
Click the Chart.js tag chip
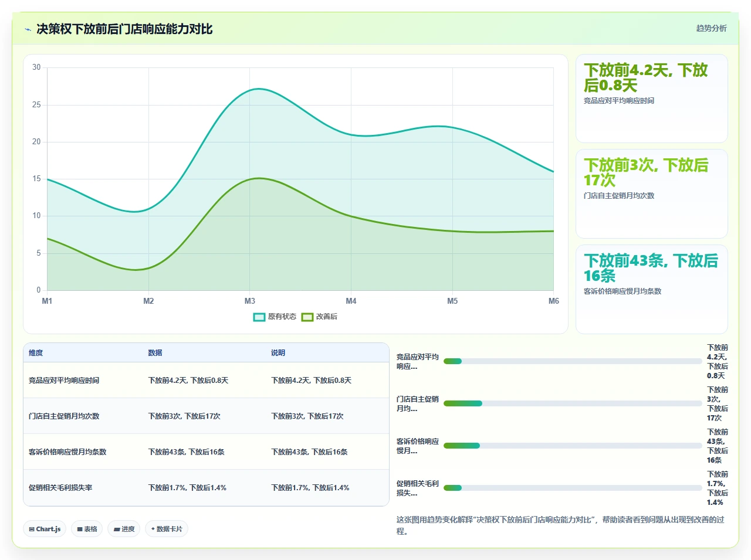[x=45, y=529]
